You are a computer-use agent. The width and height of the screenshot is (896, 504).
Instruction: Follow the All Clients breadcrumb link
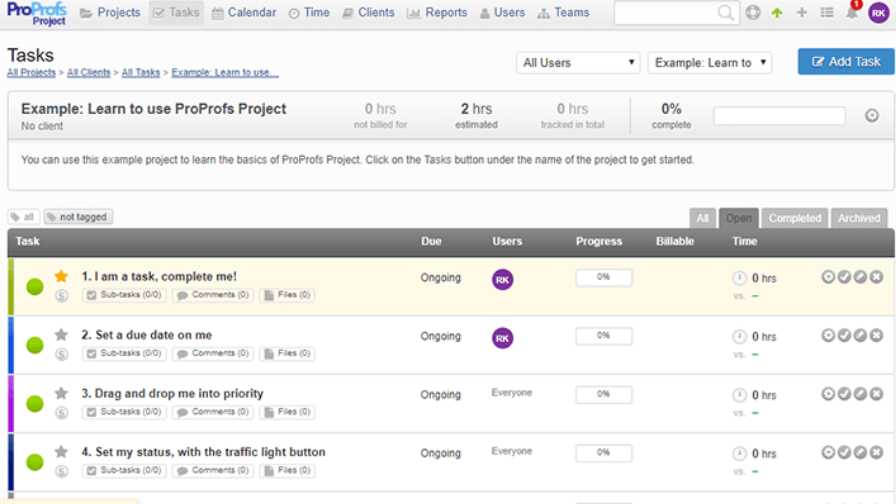pyautogui.click(x=89, y=73)
